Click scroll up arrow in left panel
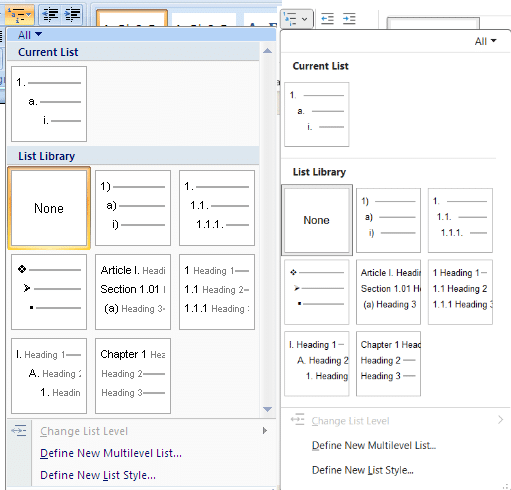This screenshot has height=490, width=511. 267,51
